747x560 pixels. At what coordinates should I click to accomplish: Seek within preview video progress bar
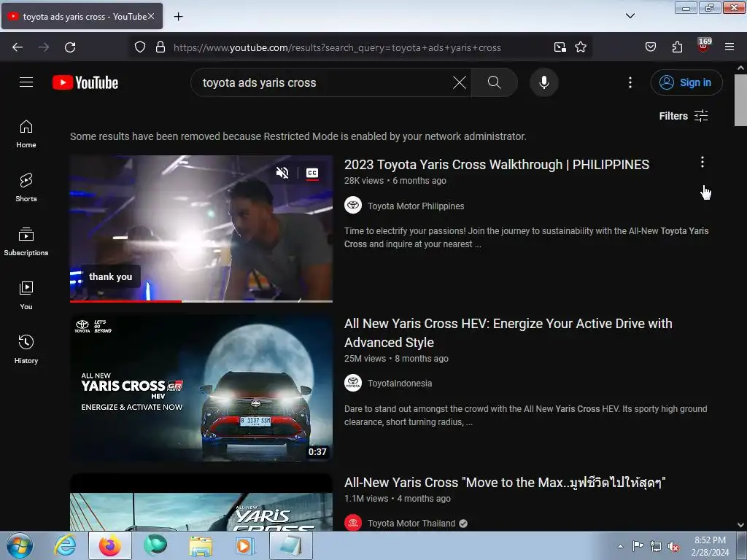click(x=201, y=301)
